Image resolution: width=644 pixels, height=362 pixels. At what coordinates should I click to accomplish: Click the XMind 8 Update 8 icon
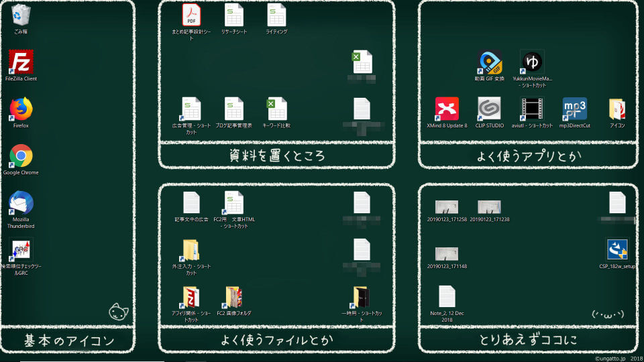pyautogui.click(x=447, y=109)
